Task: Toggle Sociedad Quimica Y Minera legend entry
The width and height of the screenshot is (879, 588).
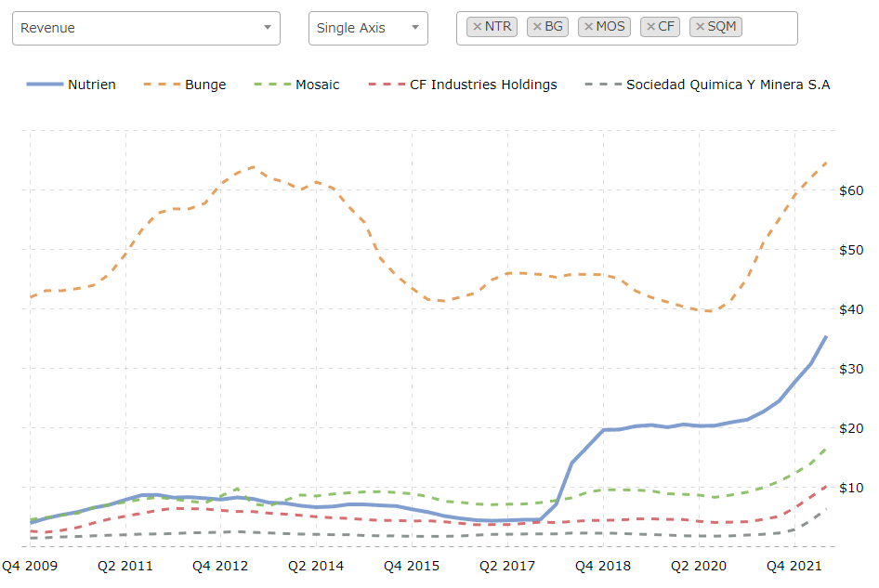Action: coord(707,85)
